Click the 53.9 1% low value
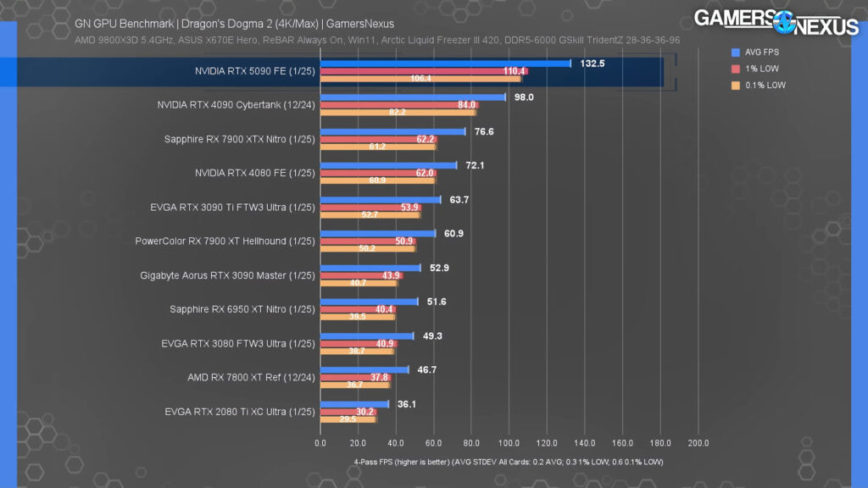Viewport: 868px width, 488px height. [x=409, y=208]
